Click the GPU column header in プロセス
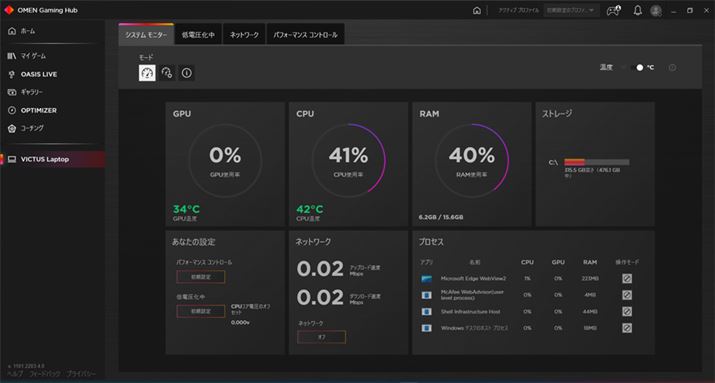 558,262
